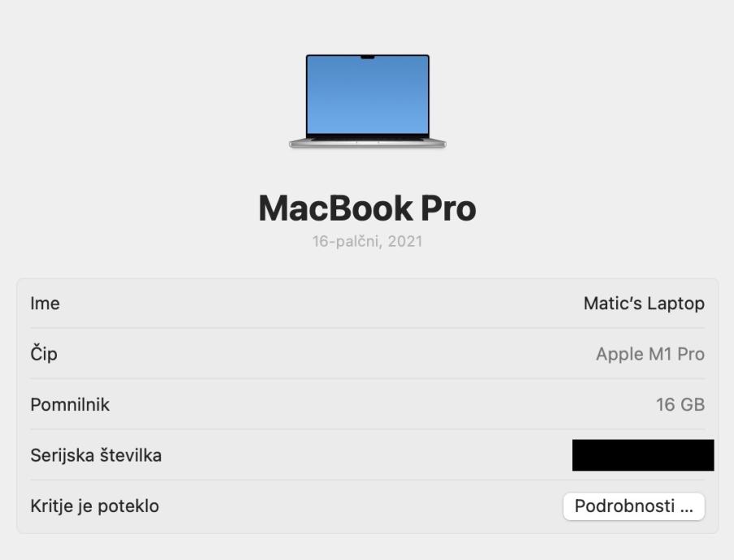The width and height of the screenshot is (734, 560).
Task: Click the Čip row label
Action: (x=44, y=353)
